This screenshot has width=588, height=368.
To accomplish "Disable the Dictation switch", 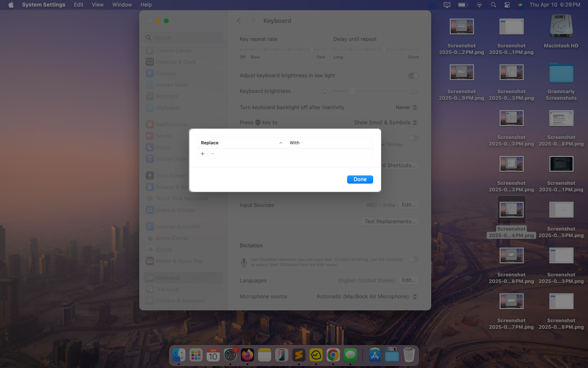I will tap(413, 259).
